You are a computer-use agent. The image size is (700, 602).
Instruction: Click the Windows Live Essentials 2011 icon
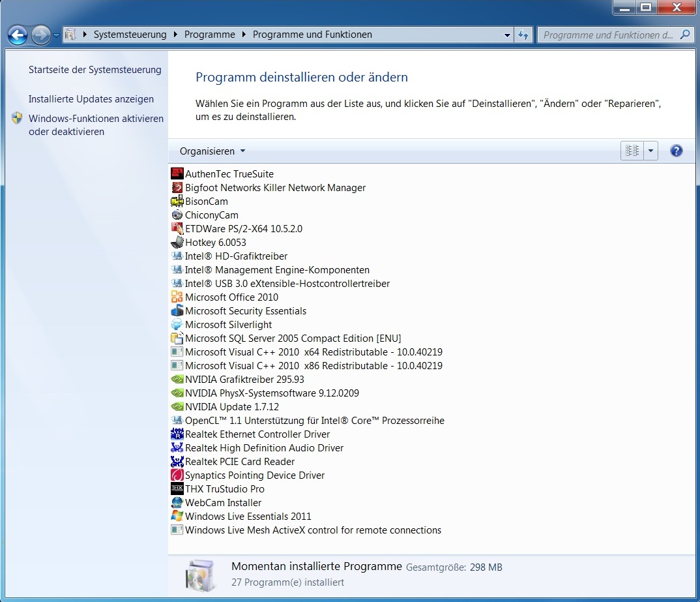(x=177, y=517)
